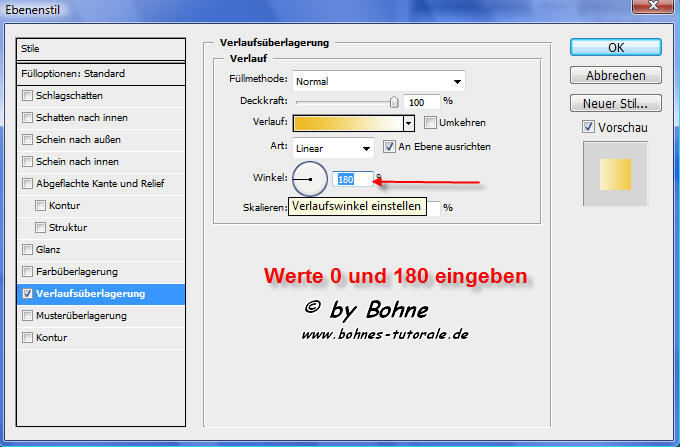Image resolution: width=680 pixels, height=447 pixels.
Task: Click the Winkel angle input field
Action: point(352,179)
